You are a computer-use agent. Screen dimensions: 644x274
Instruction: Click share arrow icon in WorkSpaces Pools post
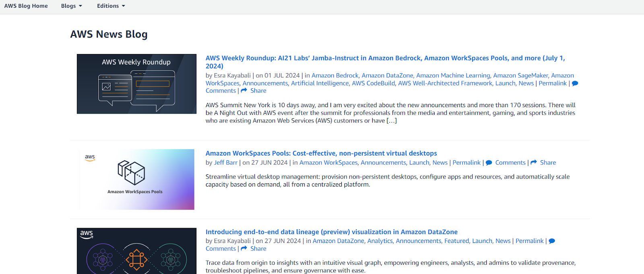pyautogui.click(x=534, y=162)
